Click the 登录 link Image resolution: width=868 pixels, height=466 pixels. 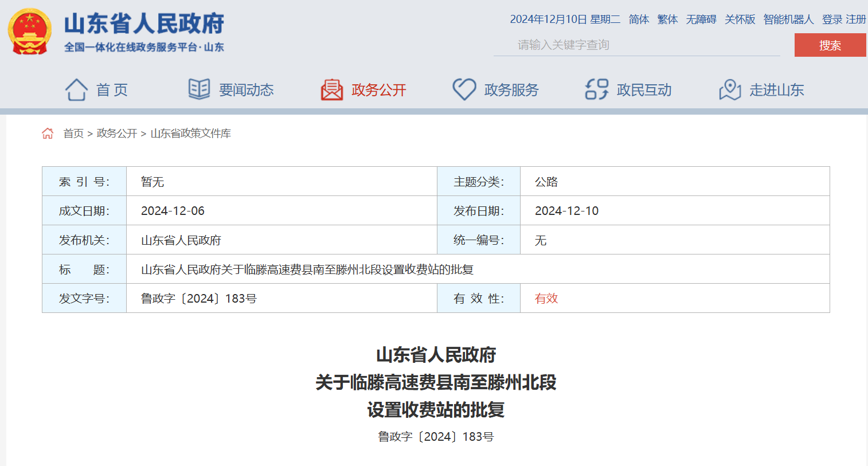832,19
